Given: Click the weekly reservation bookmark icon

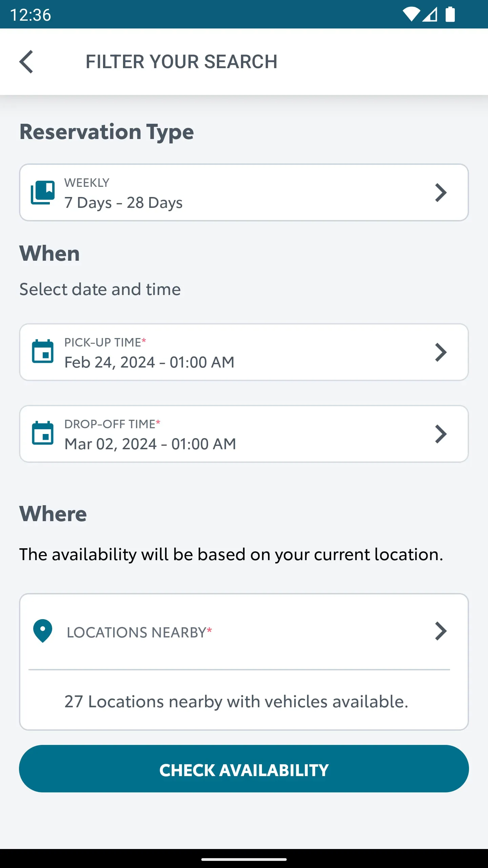Looking at the screenshot, I should (43, 192).
